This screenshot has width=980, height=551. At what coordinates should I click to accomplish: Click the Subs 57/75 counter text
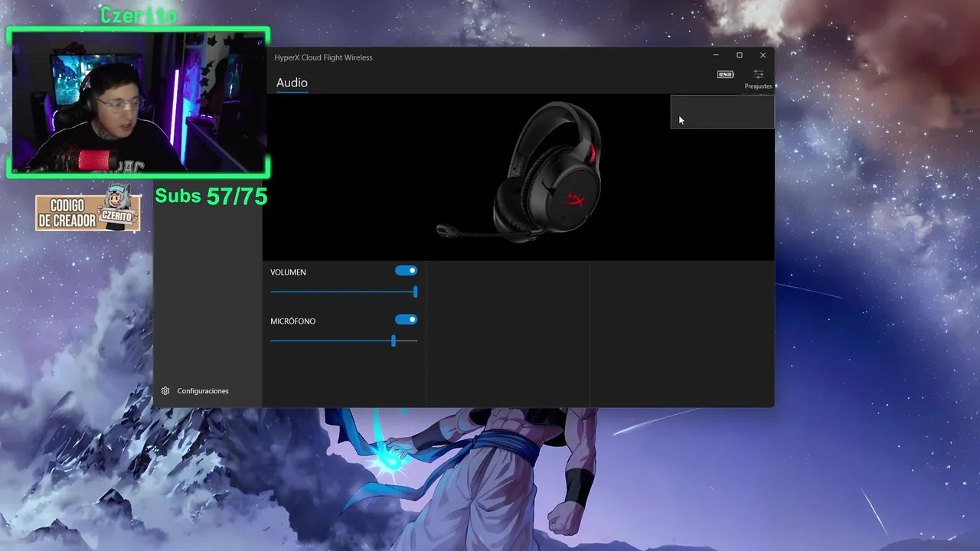[211, 197]
